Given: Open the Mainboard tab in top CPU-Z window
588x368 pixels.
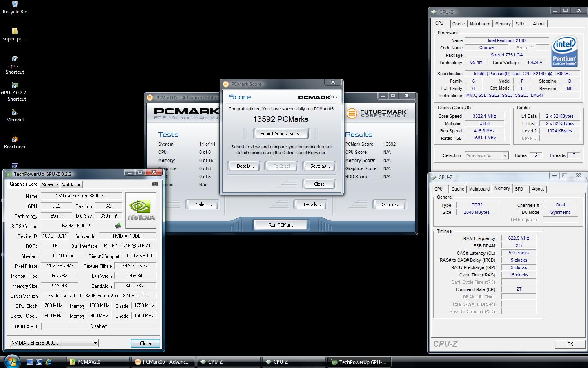Looking at the screenshot, I should (x=480, y=24).
